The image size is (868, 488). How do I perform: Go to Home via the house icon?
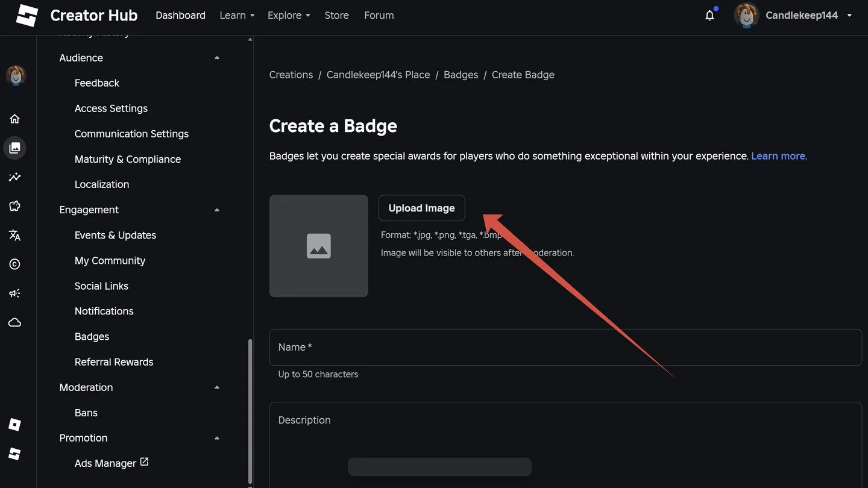(x=15, y=119)
